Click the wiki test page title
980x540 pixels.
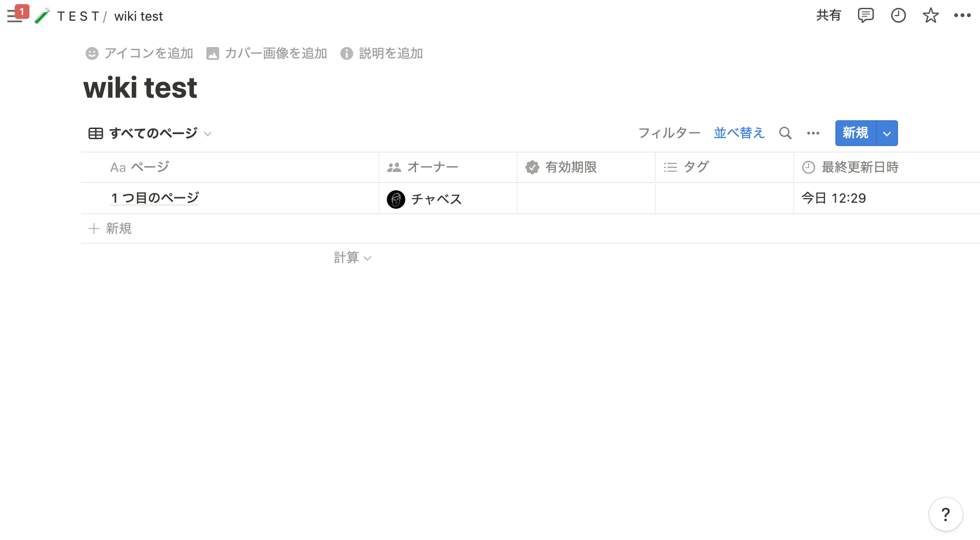point(140,88)
